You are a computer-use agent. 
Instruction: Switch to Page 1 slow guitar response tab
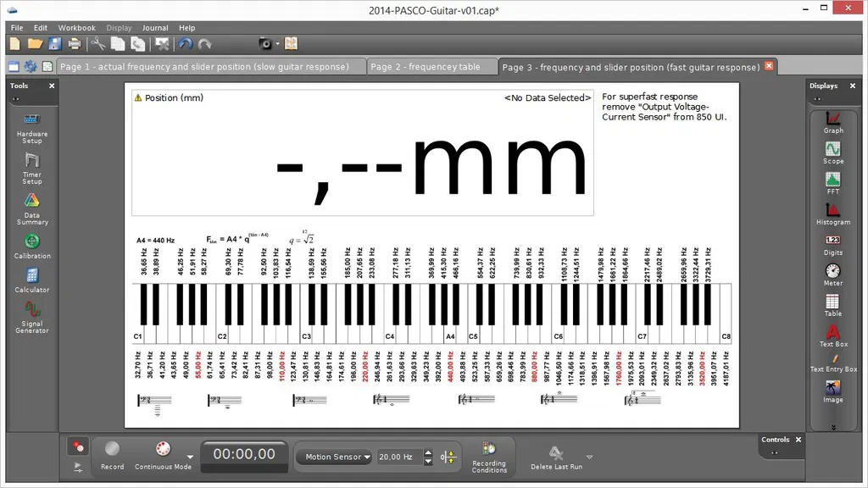click(x=211, y=66)
